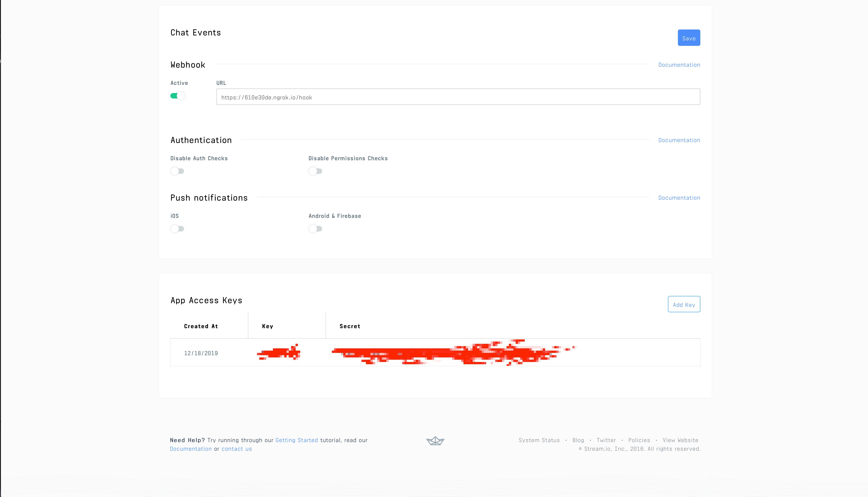Open the Webhook Documentation link
Screen dimensions: 868x497
coord(679,64)
